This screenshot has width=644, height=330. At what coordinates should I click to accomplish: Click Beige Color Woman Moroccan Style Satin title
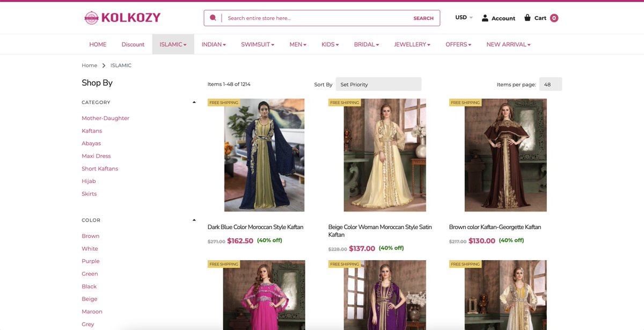(380, 231)
